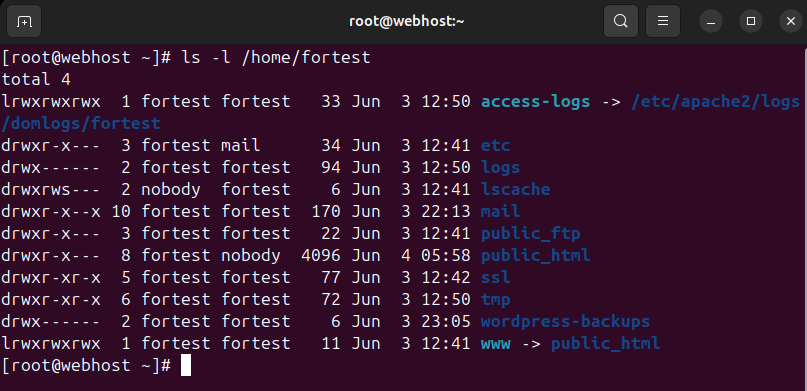
Task: Minimize the terminal window
Action: click(711, 22)
